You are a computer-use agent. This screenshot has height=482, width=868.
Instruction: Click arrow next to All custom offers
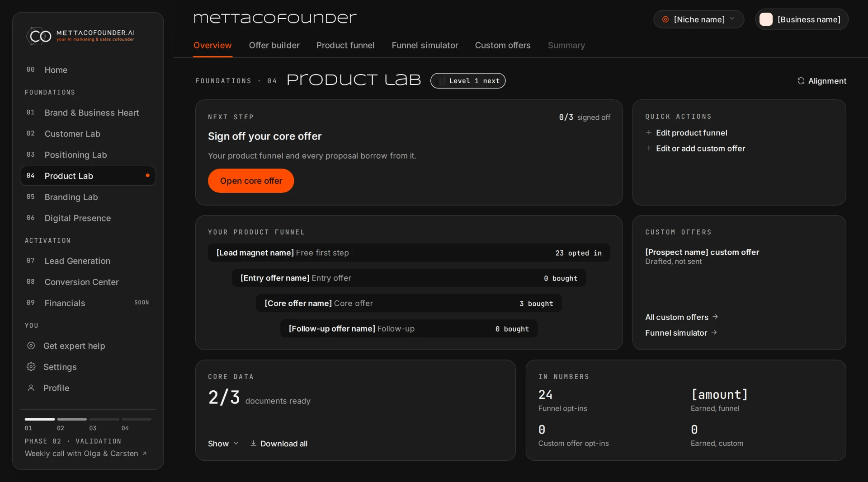pyautogui.click(x=715, y=317)
